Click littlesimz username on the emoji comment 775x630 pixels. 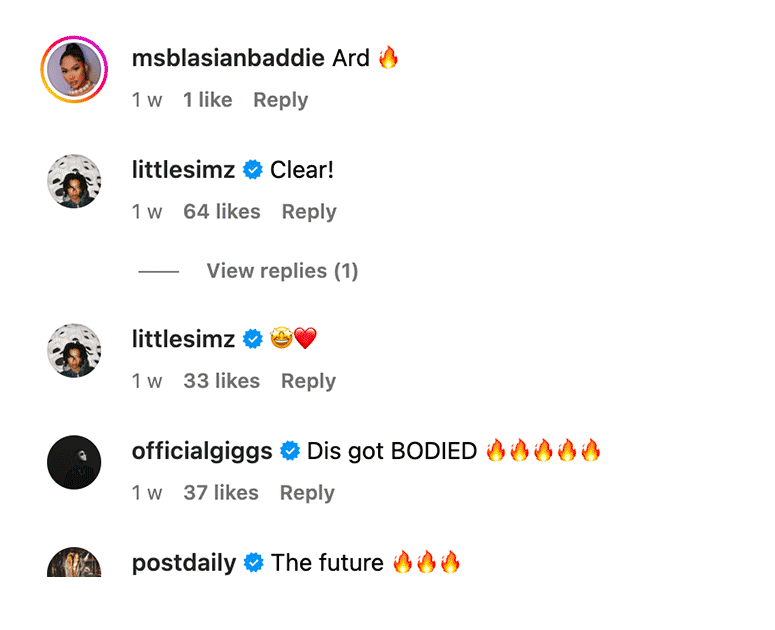(183, 339)
